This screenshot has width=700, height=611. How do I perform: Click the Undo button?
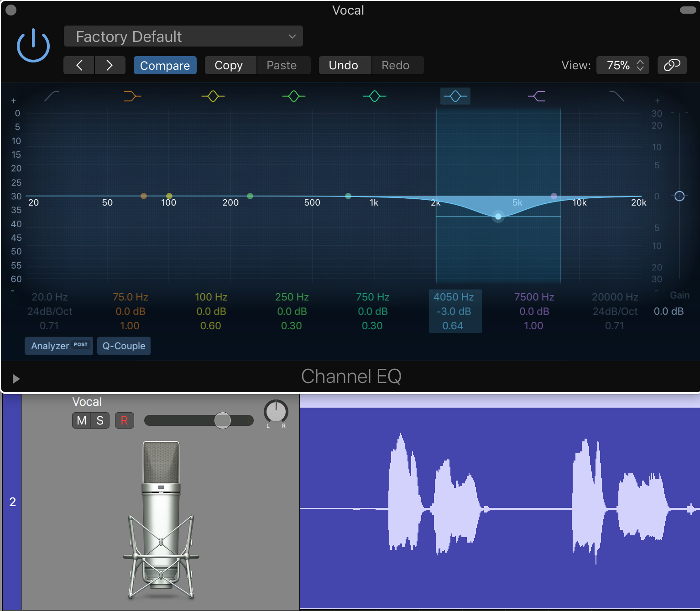pos(344,65)
